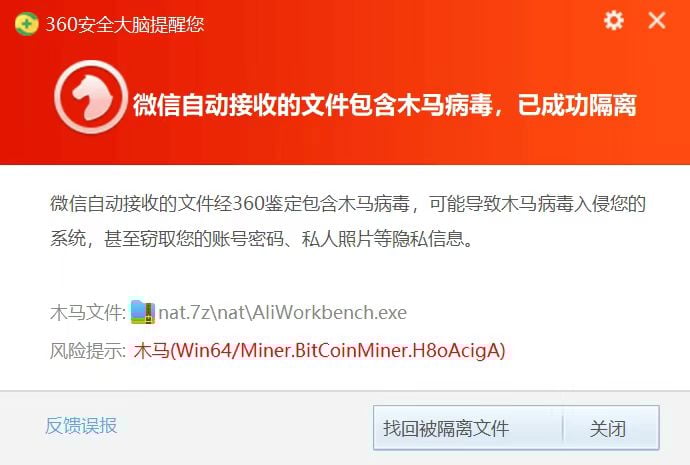Click empty gray footer beside 反馈误报
This screenshot has height=465, width=690.
point(242,427)
